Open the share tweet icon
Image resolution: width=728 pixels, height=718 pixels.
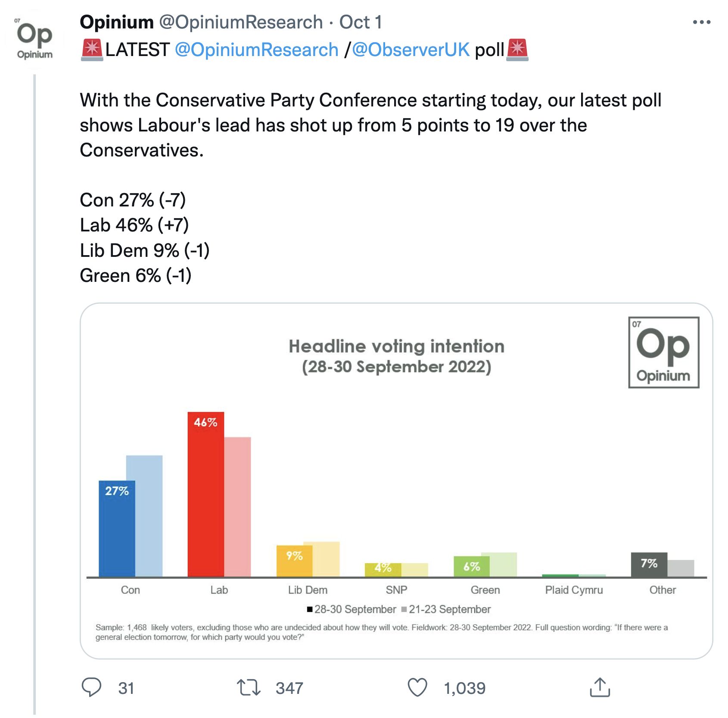(600, 687)
